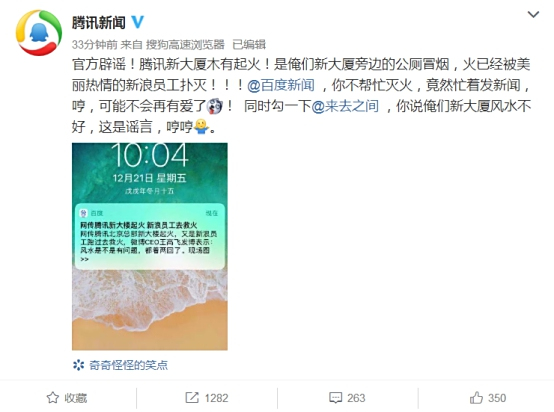Click the 收藏 label
554x412 pixels.
point(76,398)
